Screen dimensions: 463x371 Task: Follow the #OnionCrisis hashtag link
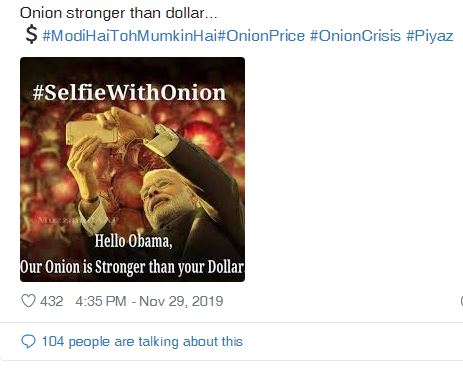pyautogui.click(x=355, y=36)
